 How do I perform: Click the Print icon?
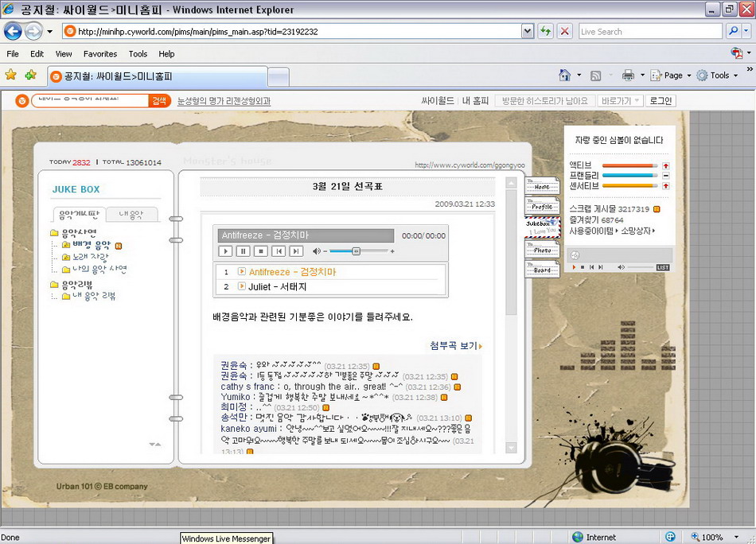pos(628,76)
